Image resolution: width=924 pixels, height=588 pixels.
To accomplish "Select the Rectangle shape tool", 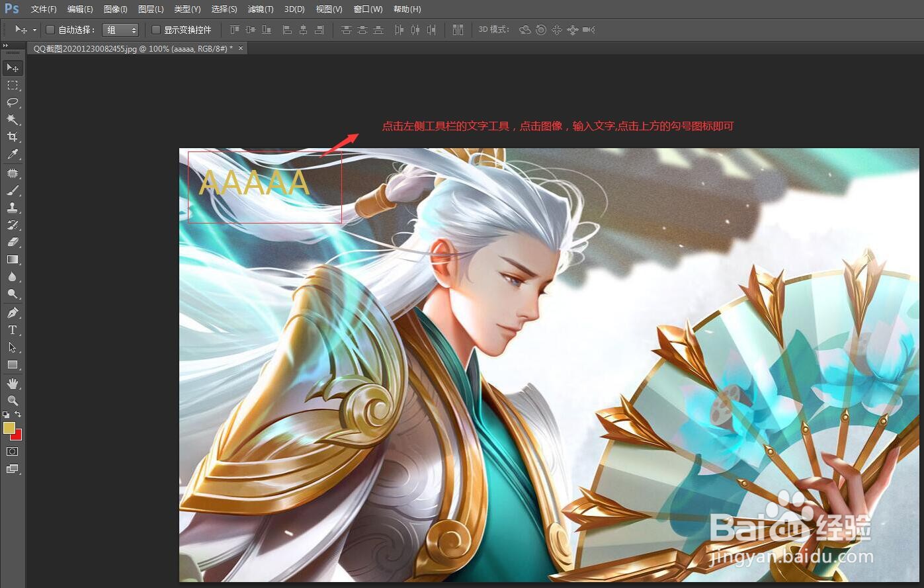I will tap(13, 364).
